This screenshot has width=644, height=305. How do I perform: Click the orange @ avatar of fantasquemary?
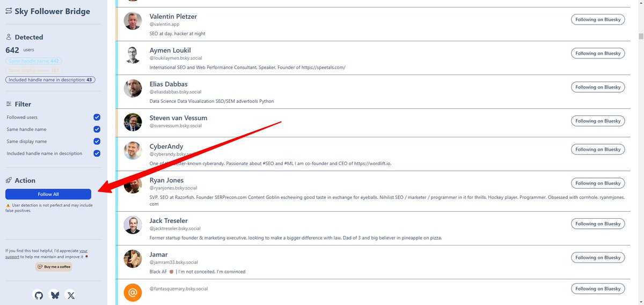133,293
